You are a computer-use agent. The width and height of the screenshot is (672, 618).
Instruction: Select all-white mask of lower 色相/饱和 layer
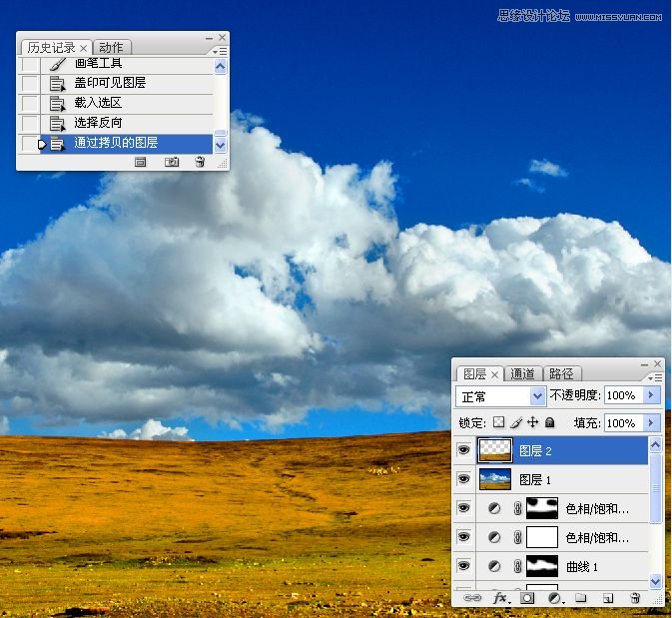tap(542, 537)
